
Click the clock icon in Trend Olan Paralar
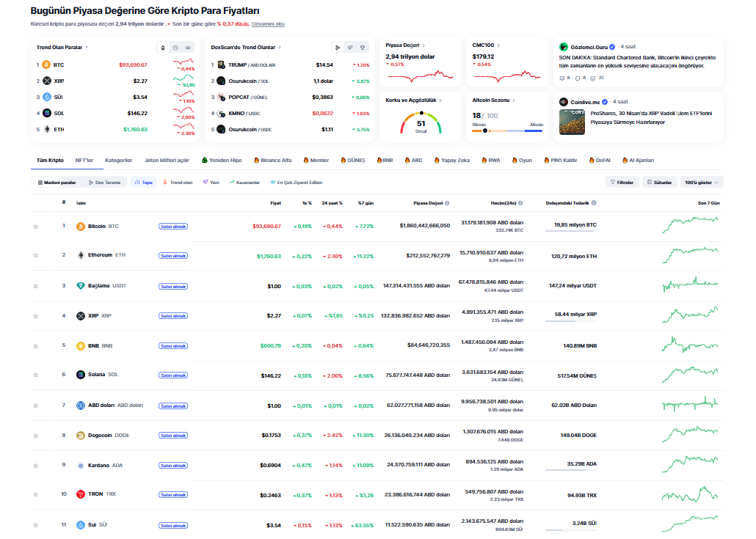(x=175, y=47)
